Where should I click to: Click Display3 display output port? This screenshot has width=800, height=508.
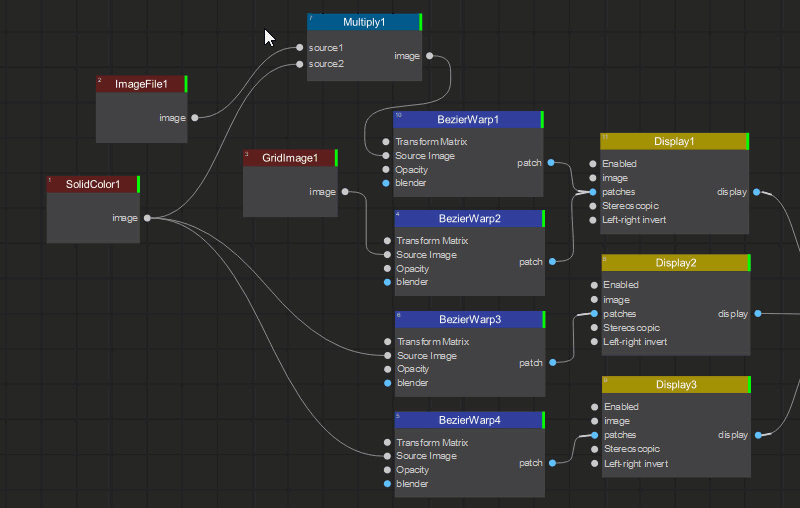[758, 435]
